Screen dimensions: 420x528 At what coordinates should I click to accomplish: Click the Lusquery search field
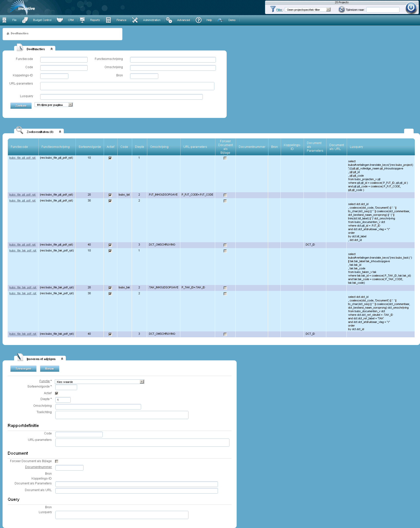(121, 97)
